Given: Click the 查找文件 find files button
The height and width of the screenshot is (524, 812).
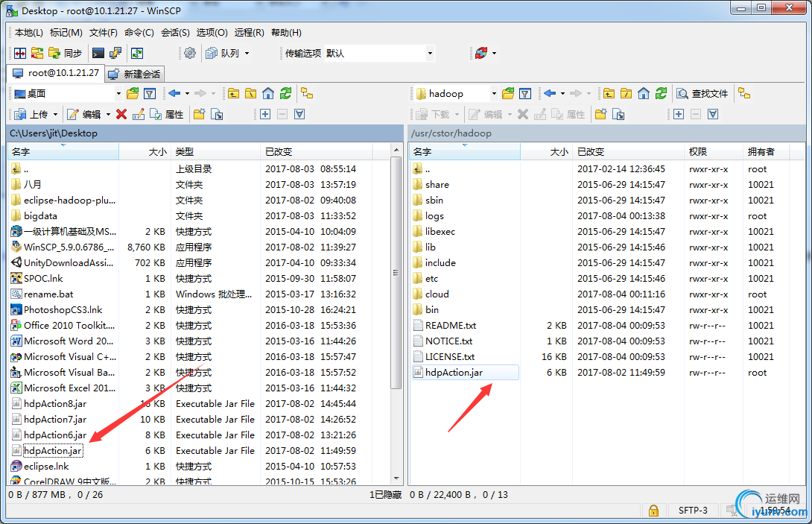Looking at the screenshot, I should 702,93.
